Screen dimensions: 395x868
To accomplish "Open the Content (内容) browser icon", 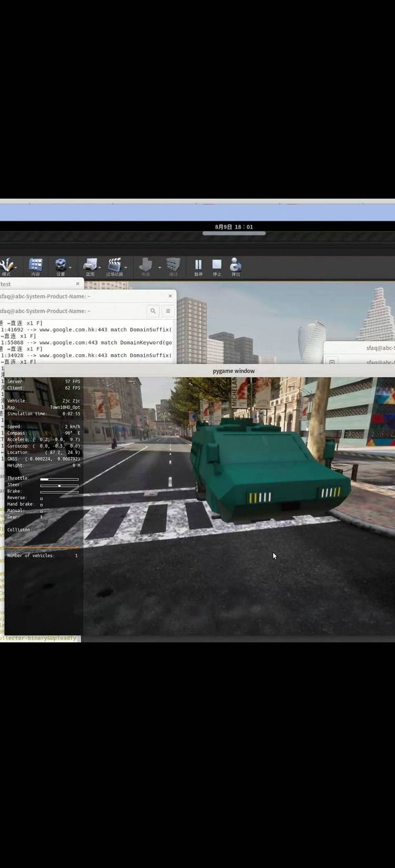I will (x=35, y=265).
